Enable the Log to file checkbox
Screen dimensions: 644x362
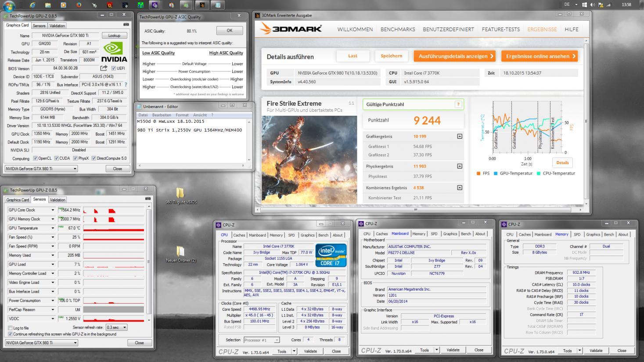[10, 328]
